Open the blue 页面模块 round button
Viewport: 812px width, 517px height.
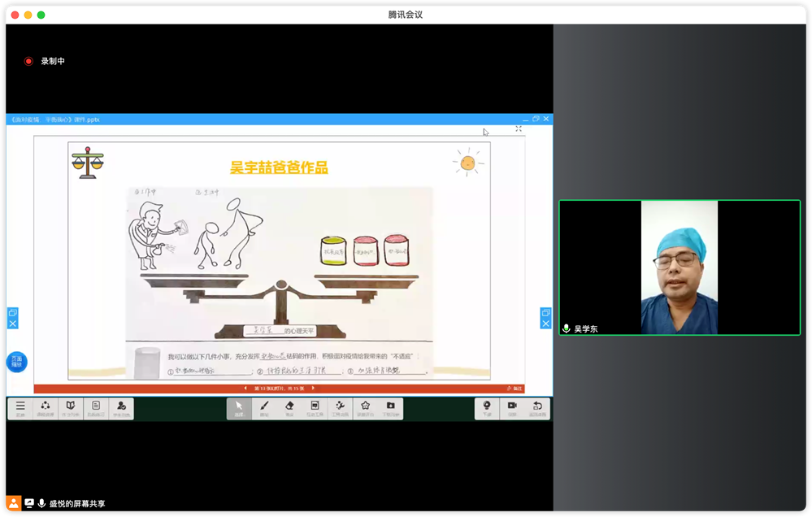(16, 363)
